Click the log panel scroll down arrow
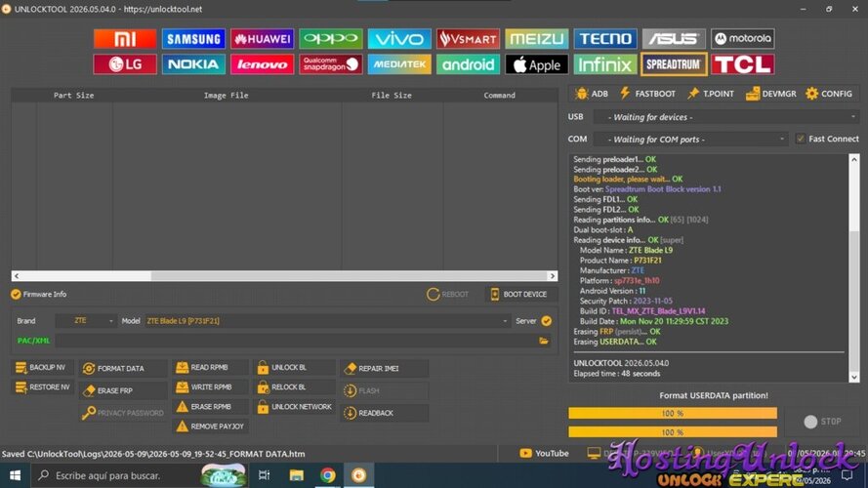868x488 pixels. pyautogui.click(x=854, y=378)
